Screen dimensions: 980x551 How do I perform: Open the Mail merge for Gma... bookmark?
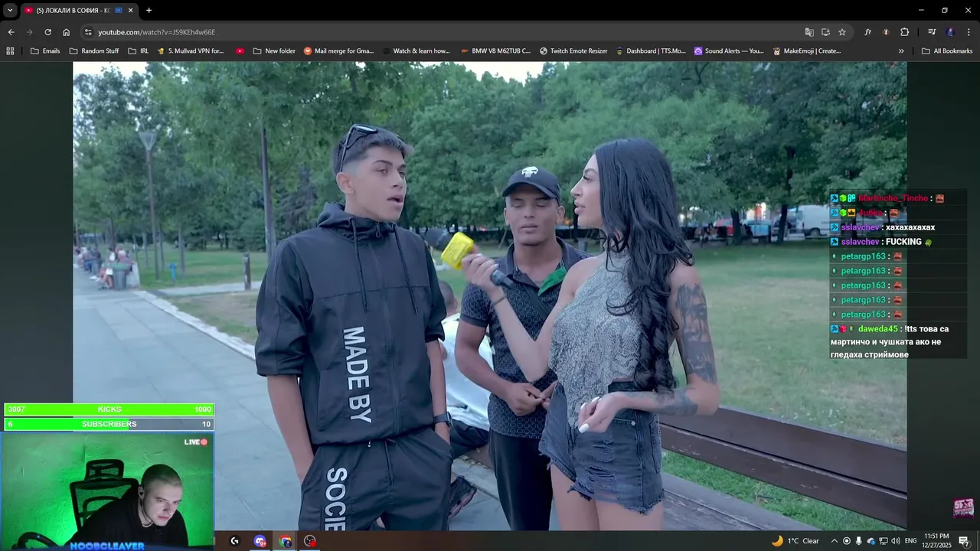(x=338, y=51)
